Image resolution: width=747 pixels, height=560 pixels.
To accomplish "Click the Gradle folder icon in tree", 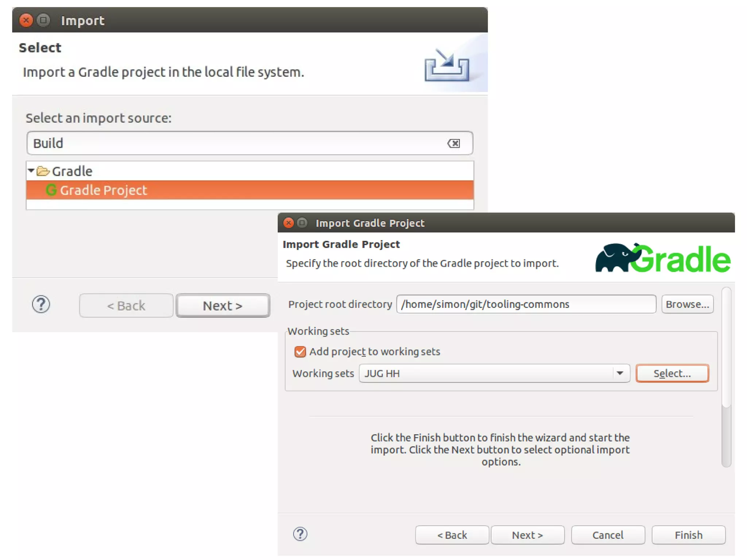I will coord(43,171).
